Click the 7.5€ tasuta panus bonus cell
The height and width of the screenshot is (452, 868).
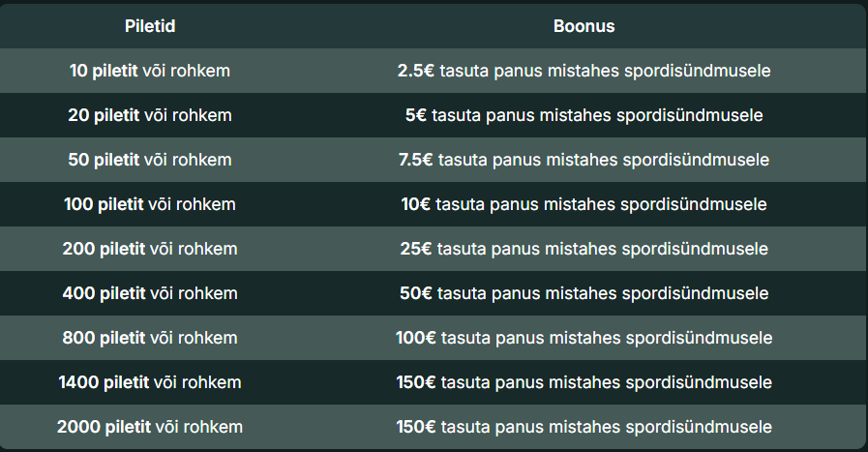[584, 160]
